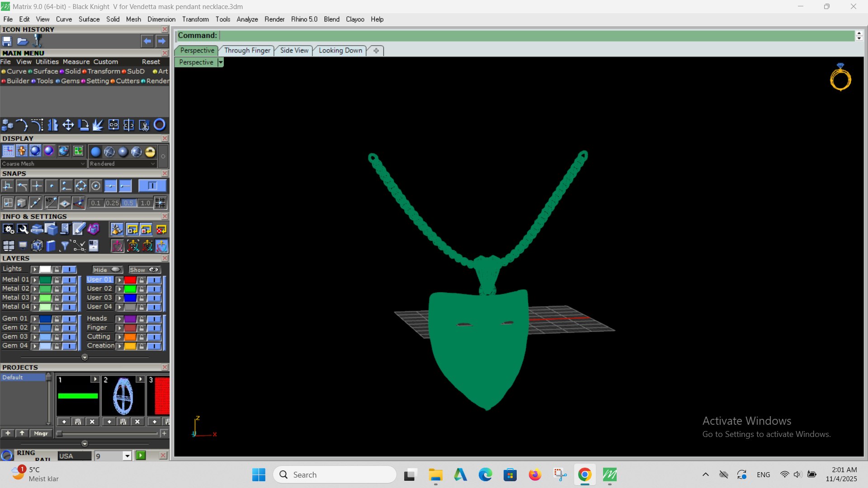Screen dimensions: 868x488
Task: Toggle the Center circle snap
Action: (95, 186)
